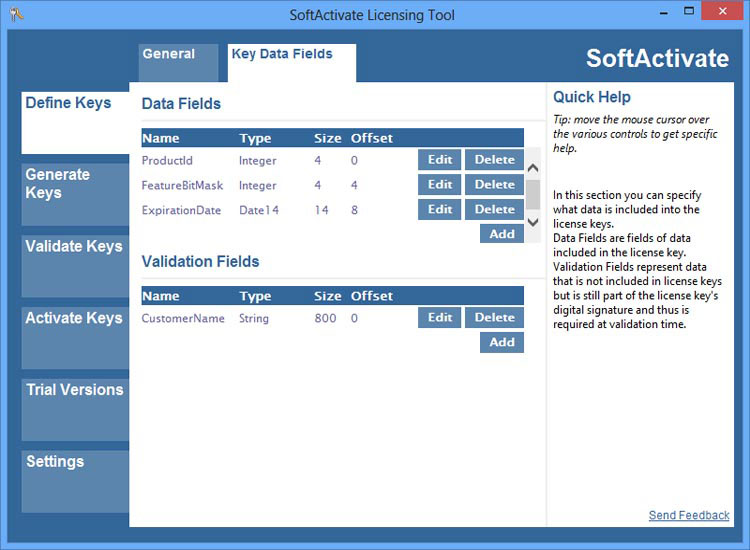Click the app icon in title bar
This screenshot has width=750, height=550.
pyautogui.click(x=16, y=15)
